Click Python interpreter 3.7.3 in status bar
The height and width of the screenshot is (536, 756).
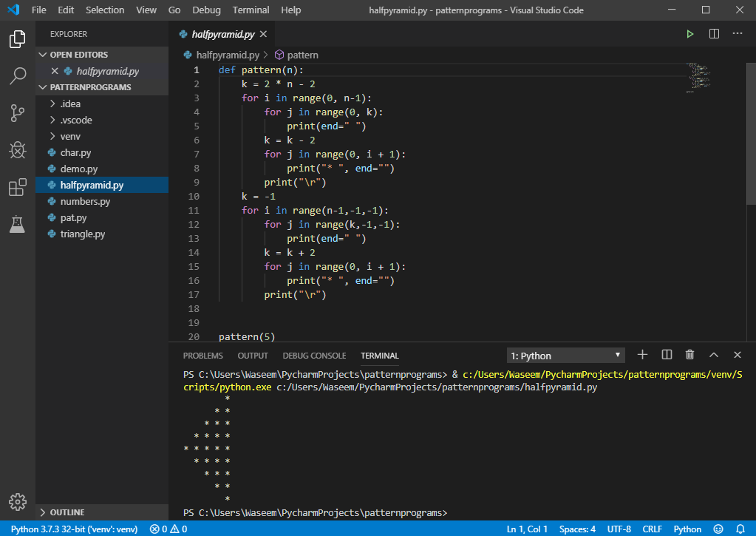point(74,529)
